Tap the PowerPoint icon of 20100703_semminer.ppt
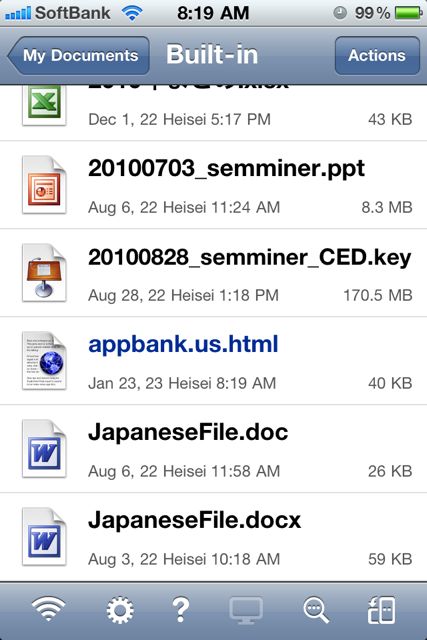The image size is (427, 640). pos(44,185)
